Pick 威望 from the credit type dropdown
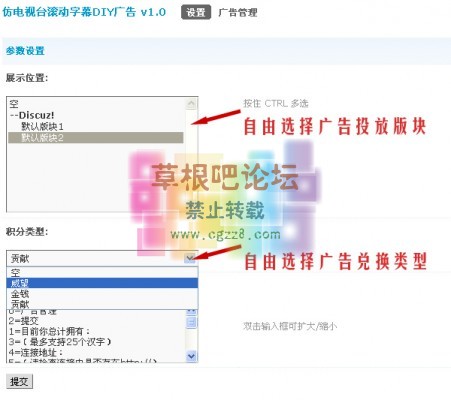Image resolution: width=451 pixels, height=400 pixels. [x=102, y=283]
